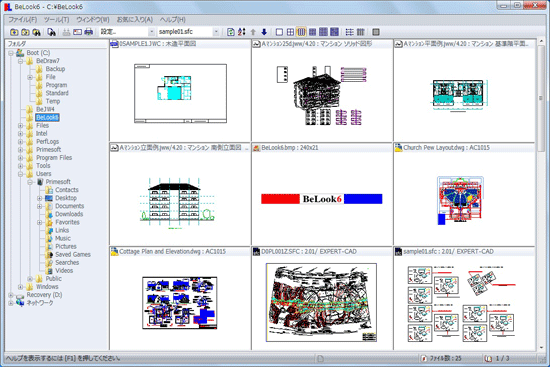Click the refresh thumbnails icon

230,32
